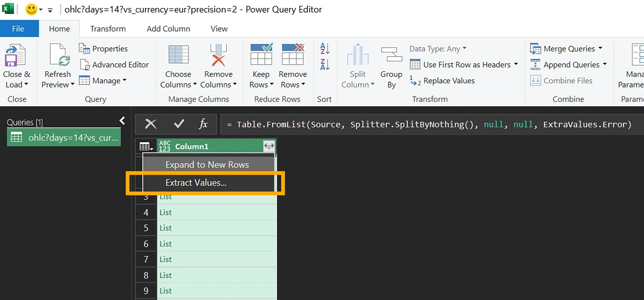Collapse the Queries pane with the chevron
The width and height of the screenshot is (644, 300).
pos(122,121)
